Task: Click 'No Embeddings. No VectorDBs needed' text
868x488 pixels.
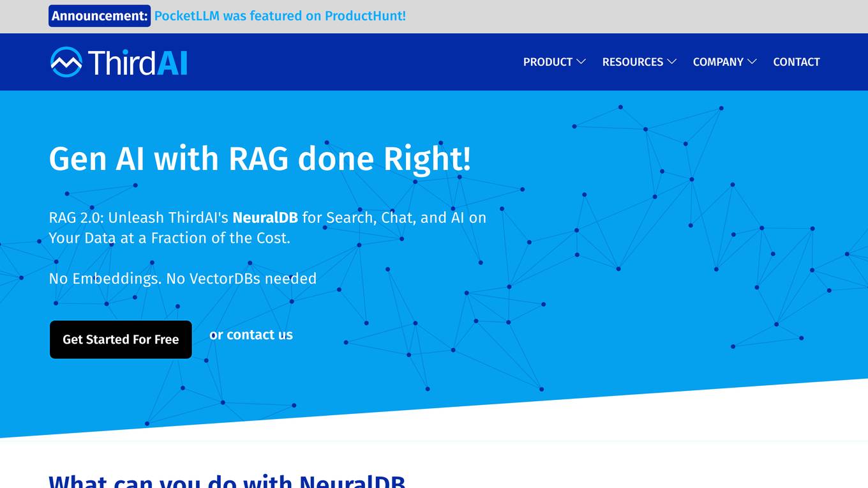Action: 183,278
